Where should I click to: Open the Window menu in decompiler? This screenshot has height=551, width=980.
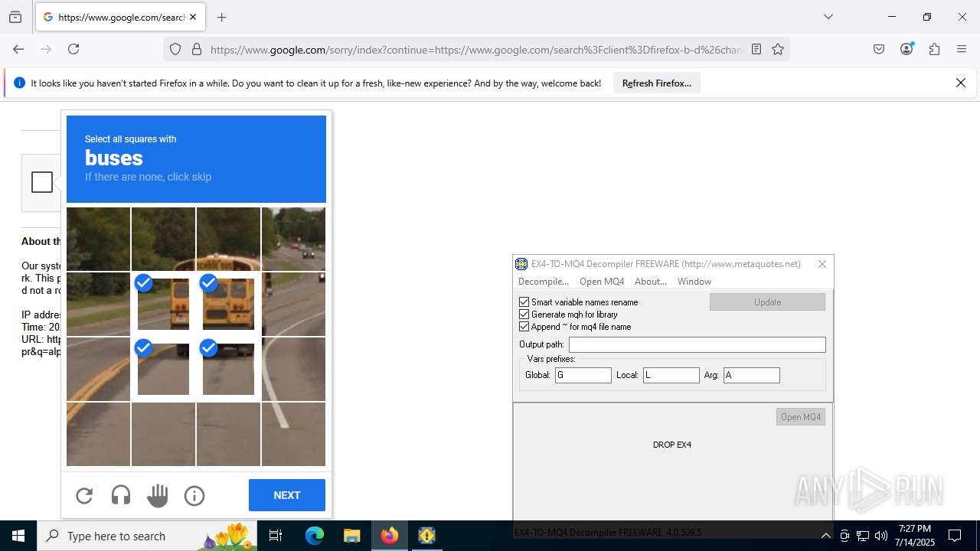(x=694, y=282)
